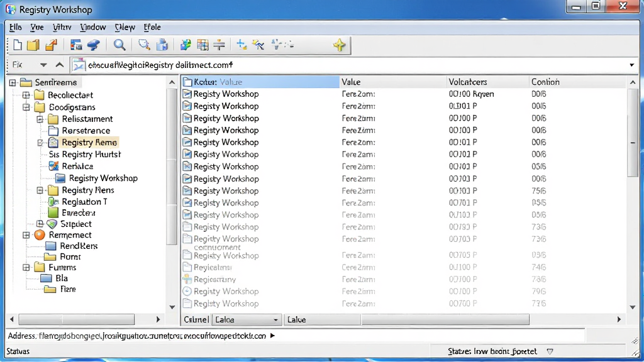This screenshot has height=362, width=644.
Task: Open the Efale menu
Action: (152, 27)
